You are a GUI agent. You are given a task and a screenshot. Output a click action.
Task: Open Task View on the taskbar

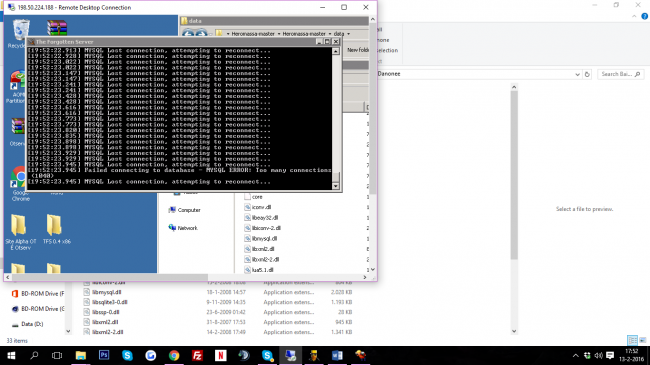point(57,355)
